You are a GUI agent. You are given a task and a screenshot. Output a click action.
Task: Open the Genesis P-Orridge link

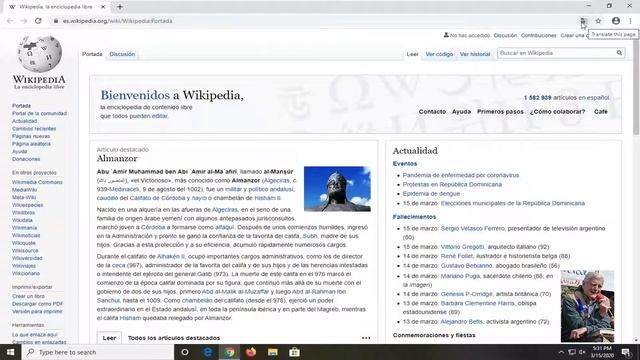click(x=467, y=294)
